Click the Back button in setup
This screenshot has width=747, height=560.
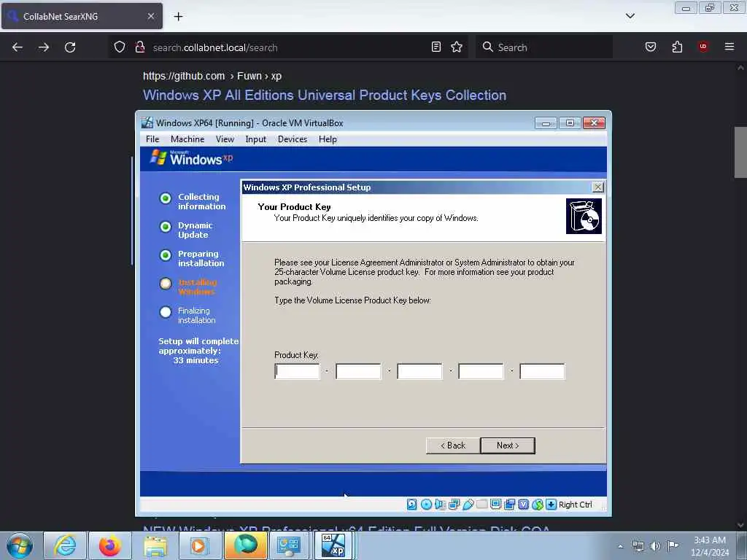(453, 446)
